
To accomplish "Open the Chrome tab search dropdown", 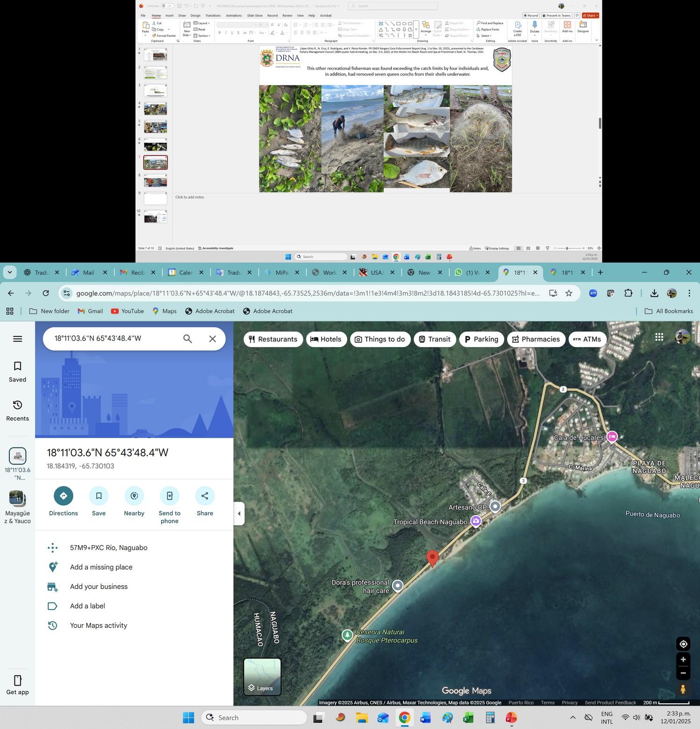I will click(9, 272).
